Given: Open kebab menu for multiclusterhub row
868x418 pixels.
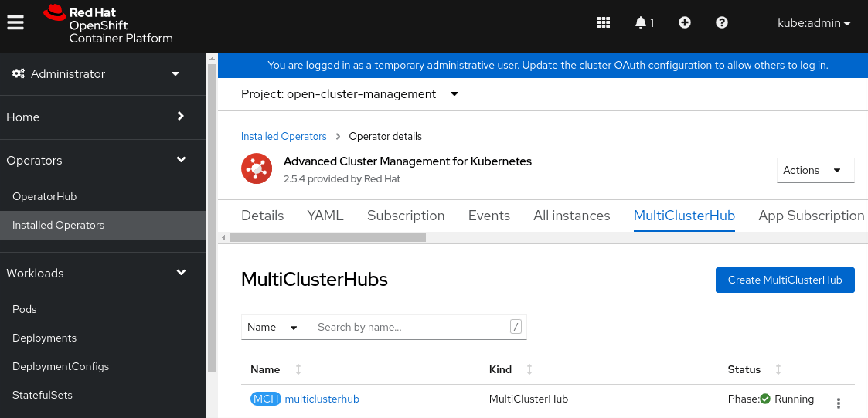Looking at the screenshot, I should tap(839, 403).
